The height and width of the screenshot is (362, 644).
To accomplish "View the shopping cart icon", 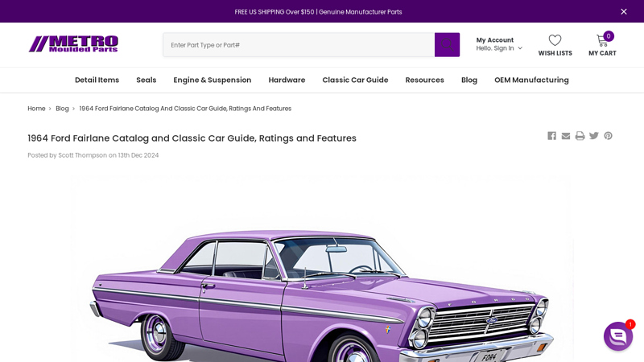I will click(x=602, y=39).
